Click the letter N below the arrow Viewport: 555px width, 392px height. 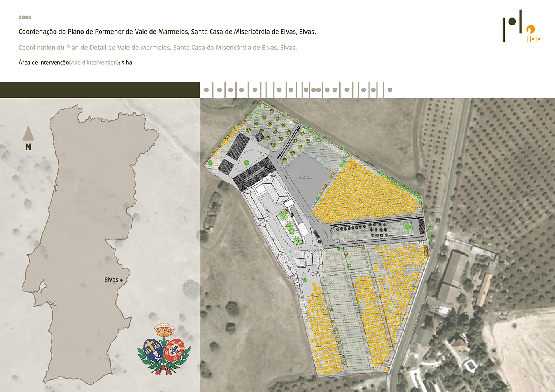28,147
